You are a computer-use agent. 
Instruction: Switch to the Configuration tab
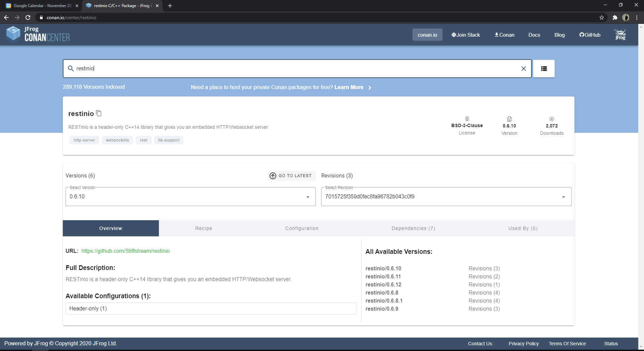click(302, 228)
